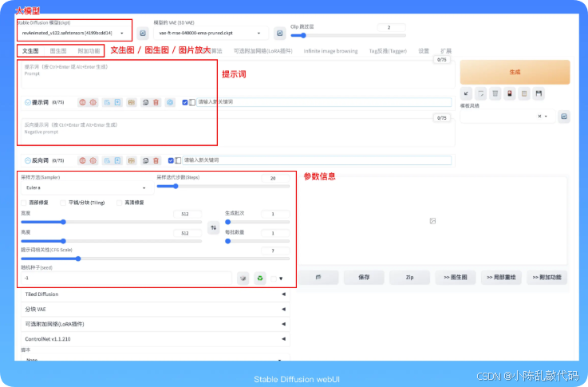This screenshot has height=387, width=588.
Task: Expand the 可选附加网络(LoRA插件) section
Action: (156, 324)
